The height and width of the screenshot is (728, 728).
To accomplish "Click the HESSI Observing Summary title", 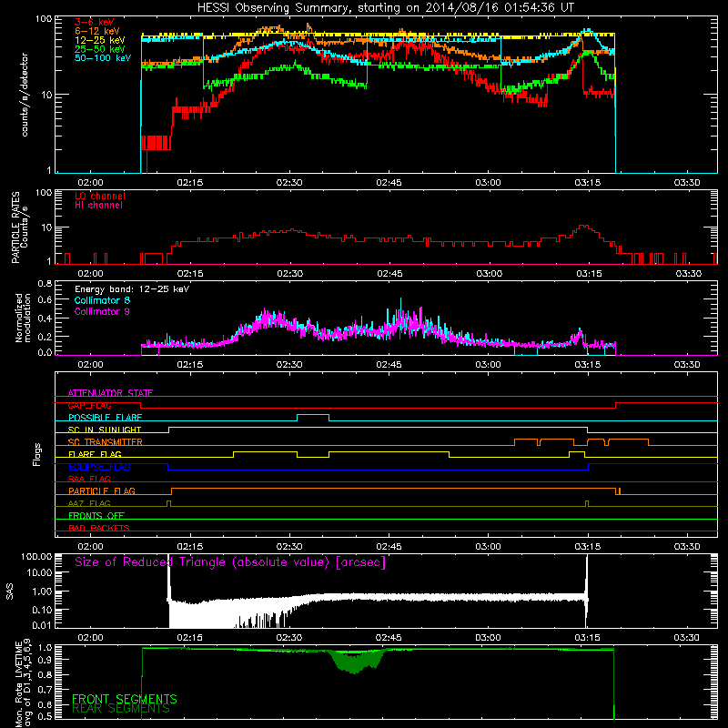I will pyautogui.click(x=385, y=8).
